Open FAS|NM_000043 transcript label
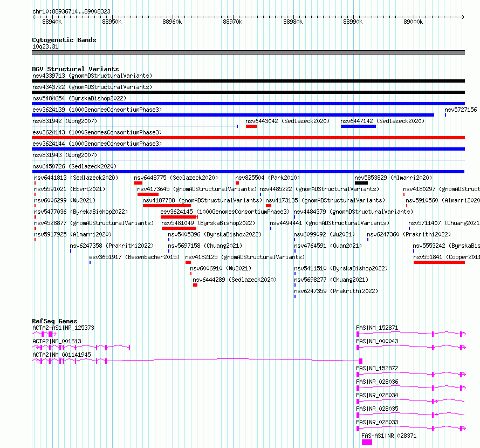Viewport: 480px width, 448px height. click(x=377, y=341)
